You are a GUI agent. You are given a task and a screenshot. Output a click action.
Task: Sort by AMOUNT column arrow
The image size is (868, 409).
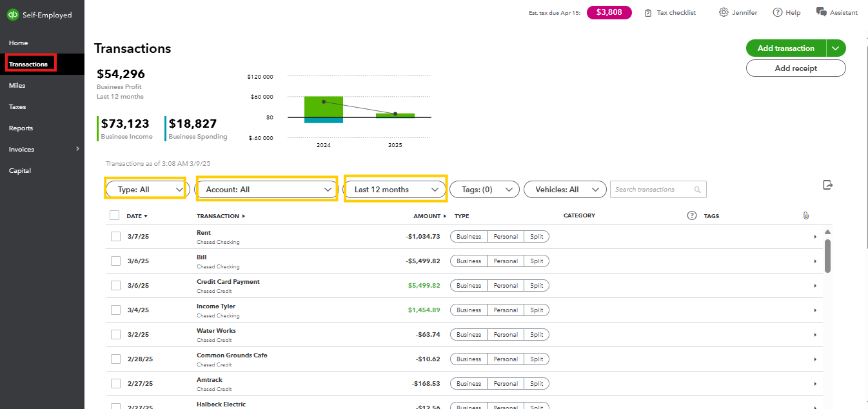445,216
